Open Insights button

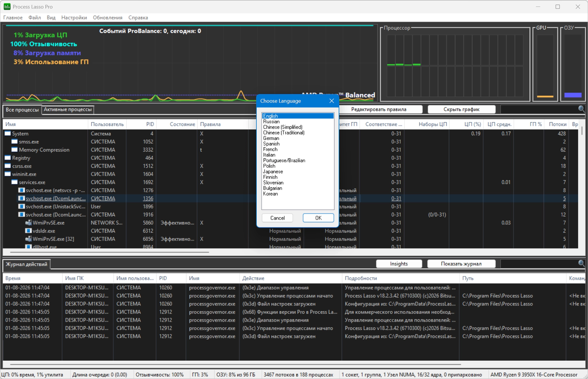(399, 264)
